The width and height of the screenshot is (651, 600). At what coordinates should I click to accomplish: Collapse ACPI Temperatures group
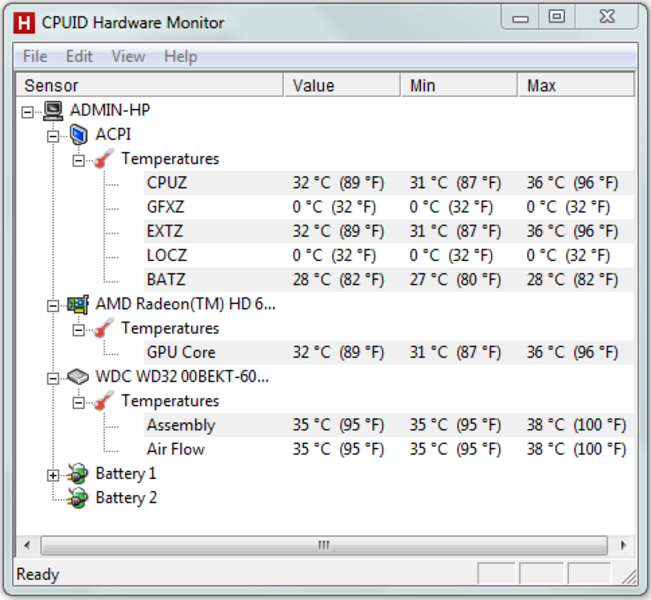click(78, 161)
